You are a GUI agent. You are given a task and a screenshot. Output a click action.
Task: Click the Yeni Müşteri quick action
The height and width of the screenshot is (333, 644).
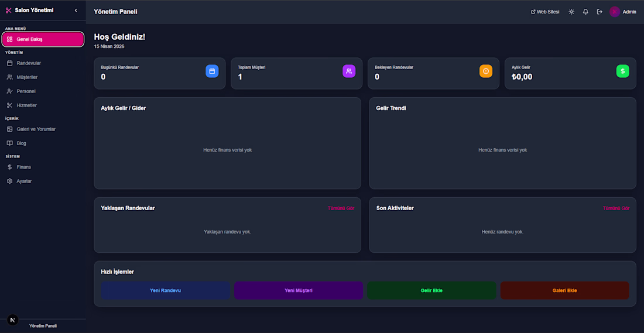pyautogui.click(x=299, y=290)
